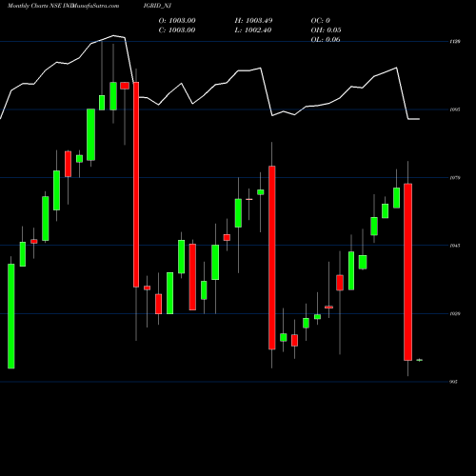Click the 'OL: 0.06' readout

click(x=326, y=39)
